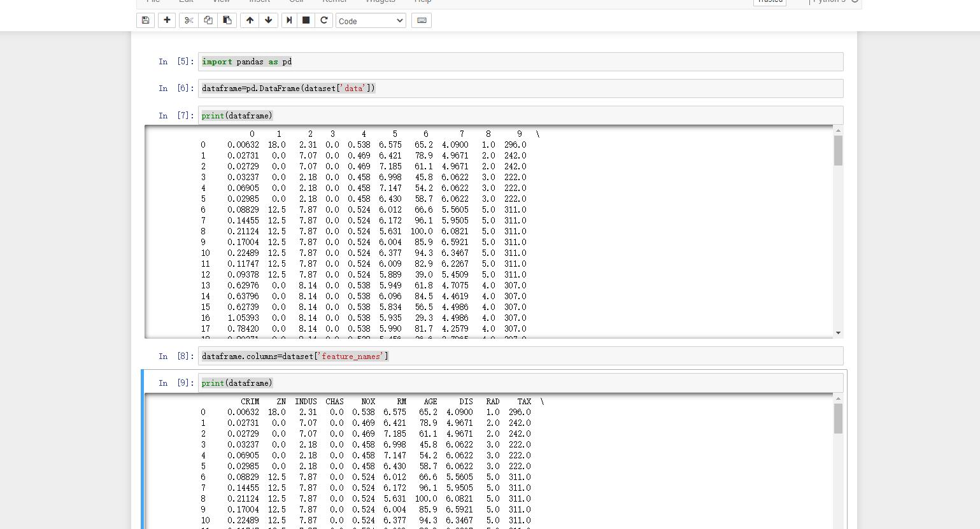Click value 0.14455 in the In [9] output
Viewport: 980px width, 529px height.
(243, 488)
